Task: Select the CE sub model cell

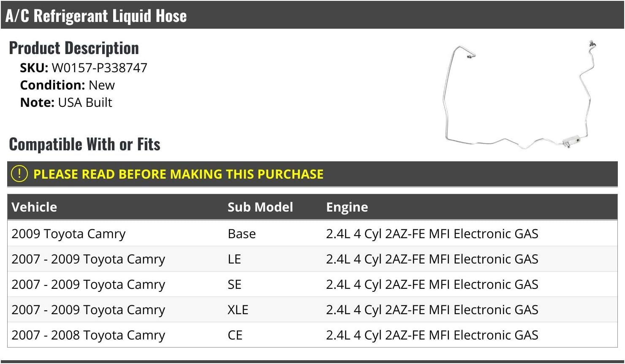Action: [x=235, y=335]
